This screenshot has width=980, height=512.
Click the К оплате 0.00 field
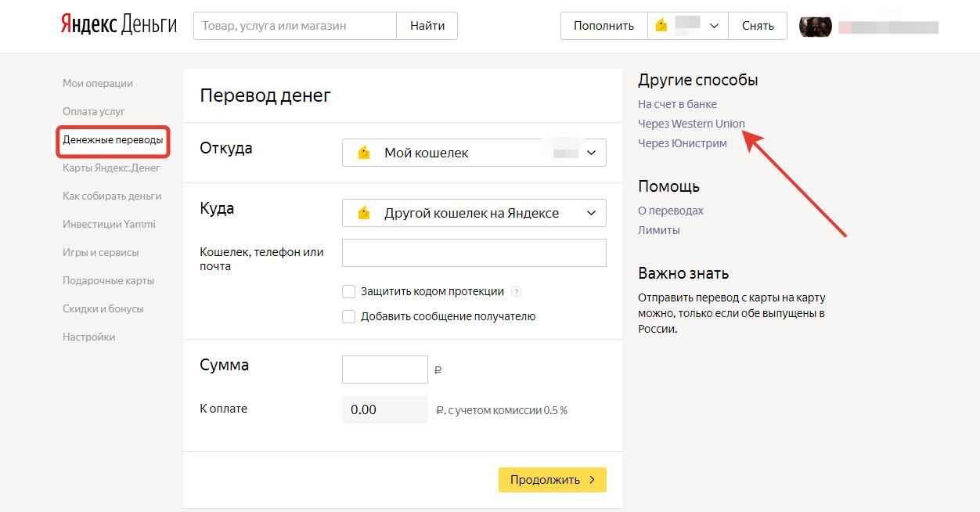(385, 409)
